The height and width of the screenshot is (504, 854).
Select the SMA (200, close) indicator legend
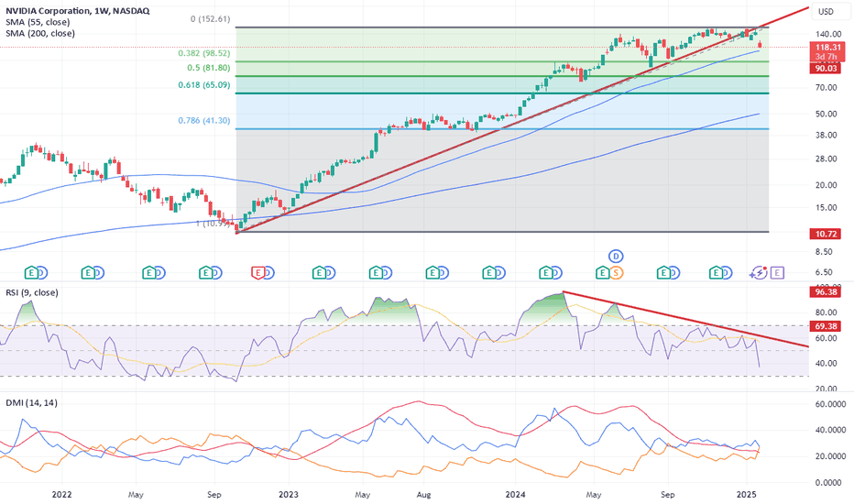(x=40, y=33)
